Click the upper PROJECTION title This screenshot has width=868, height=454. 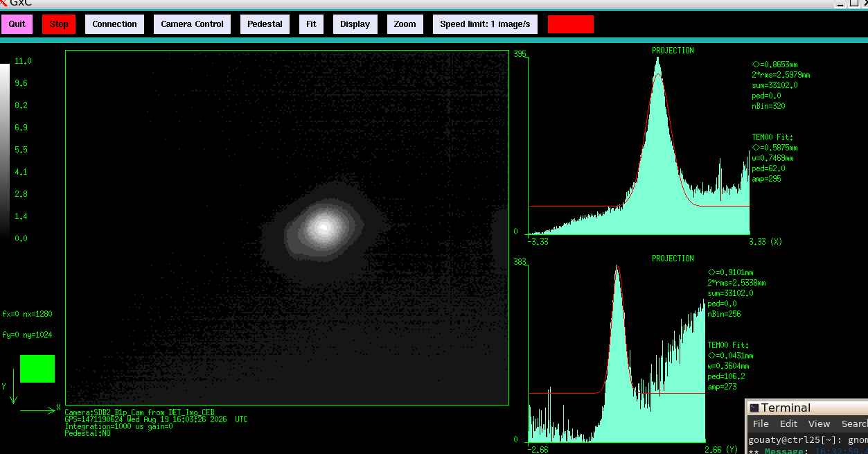point(673,51)
